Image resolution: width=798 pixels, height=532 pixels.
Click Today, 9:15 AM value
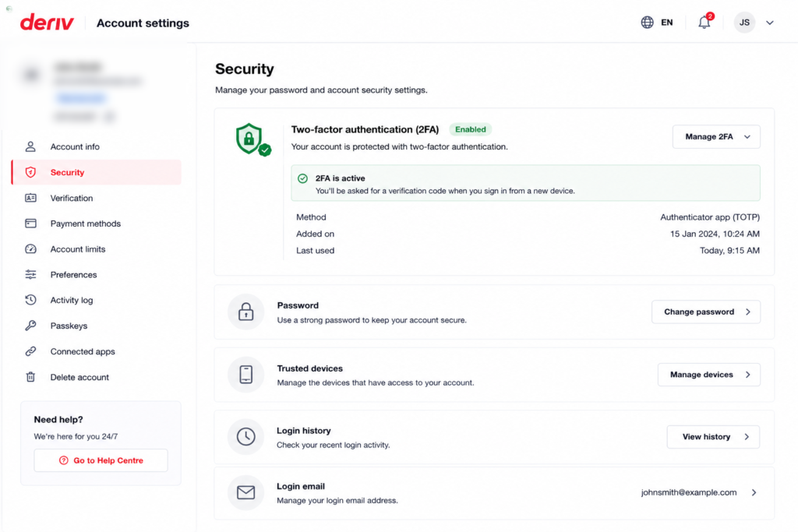[x=729, y=250]
